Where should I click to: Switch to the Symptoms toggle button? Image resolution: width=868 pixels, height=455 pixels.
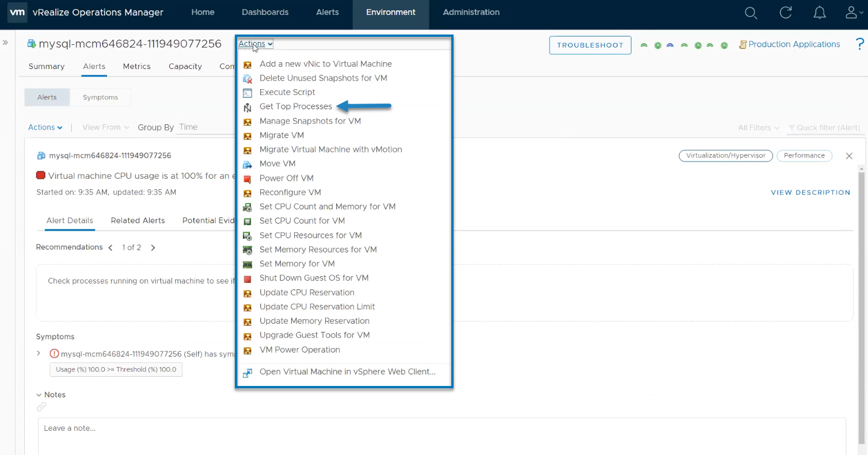click(x=100, y=97)
